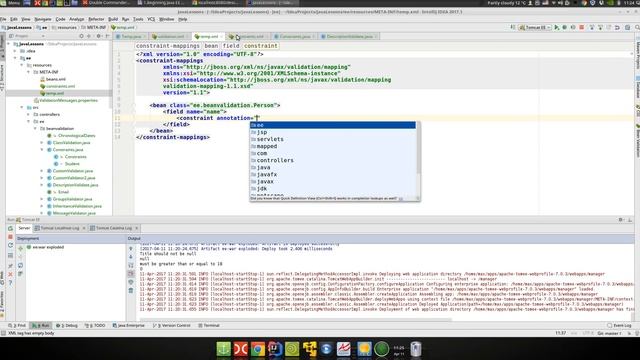Open the File menu
The image size is (640, 360).
[3, 19]
